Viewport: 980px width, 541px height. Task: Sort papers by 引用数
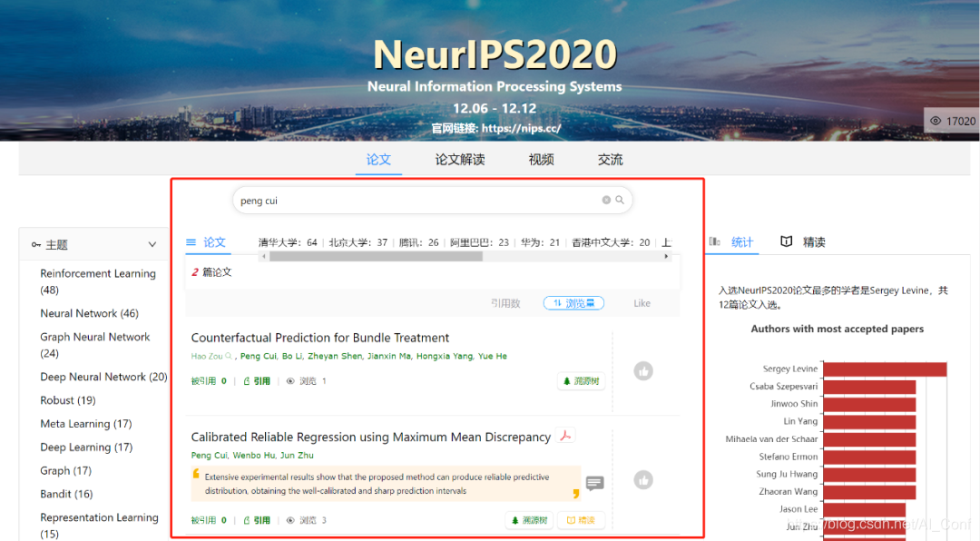coord(505,303)
